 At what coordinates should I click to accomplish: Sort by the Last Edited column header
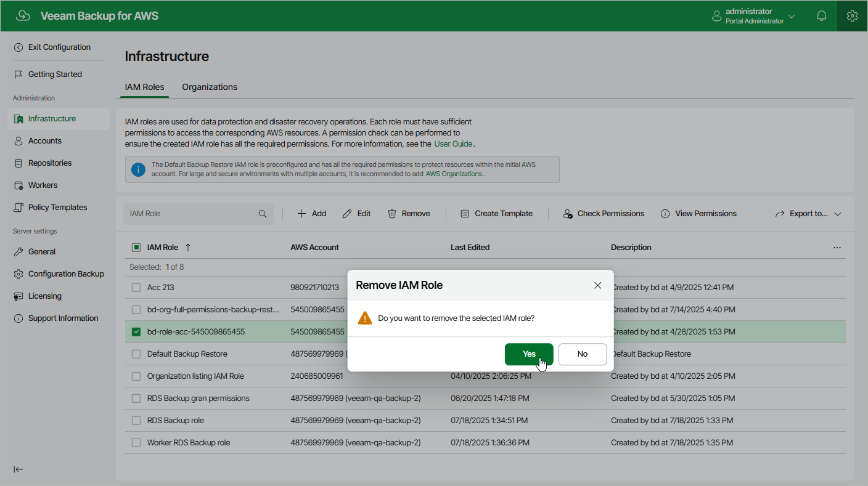(x=470, y=248)
